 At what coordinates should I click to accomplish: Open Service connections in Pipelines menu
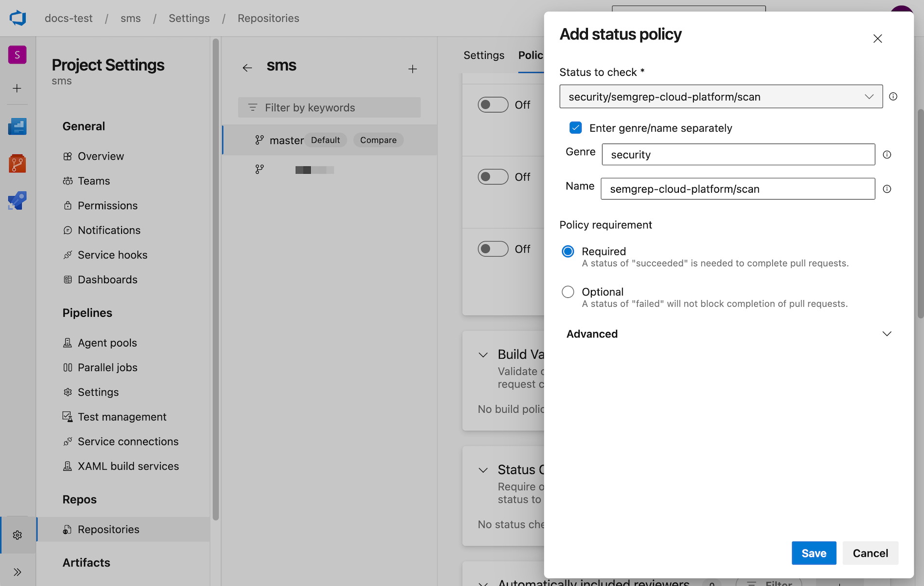click(128, 441)
